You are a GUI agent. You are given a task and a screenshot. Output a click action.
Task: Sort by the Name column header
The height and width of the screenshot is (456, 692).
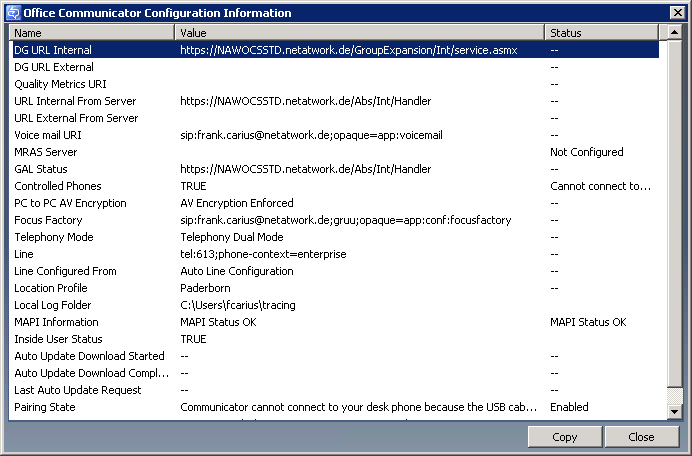tap(92, 33)
